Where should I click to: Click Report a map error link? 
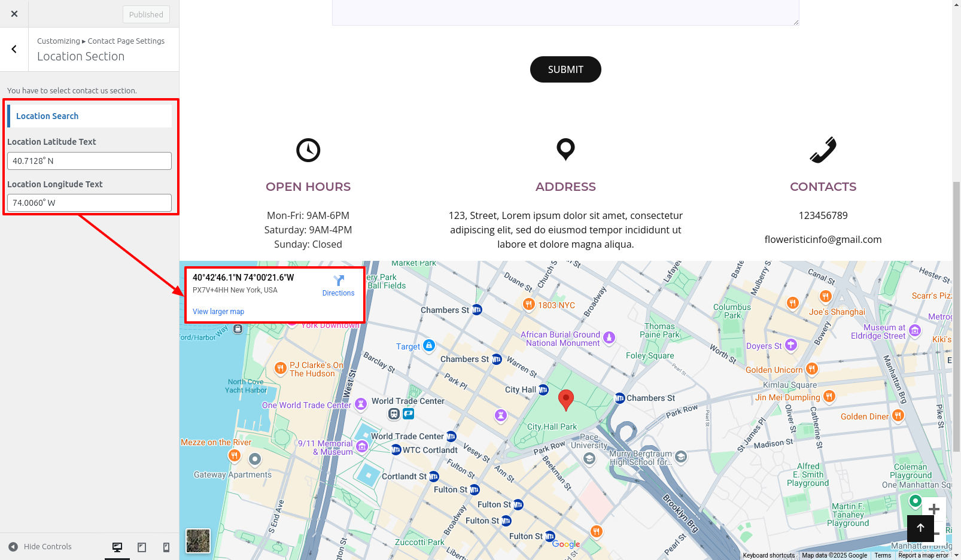coord(923,555)
